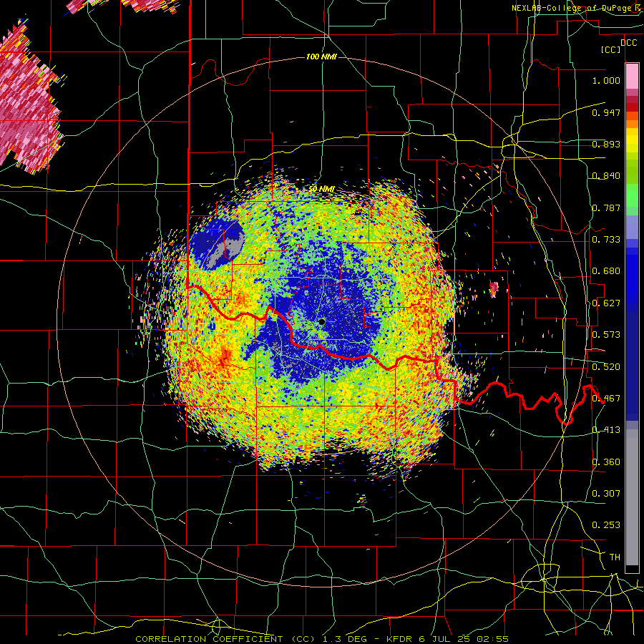Viewport: 644px width, 644px height.
Task: Select the 0.787 scale value
Action: point(606,208)
